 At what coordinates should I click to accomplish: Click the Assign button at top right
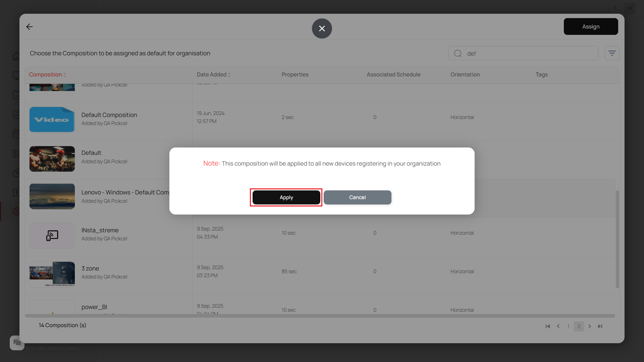(x=590, y=26)
